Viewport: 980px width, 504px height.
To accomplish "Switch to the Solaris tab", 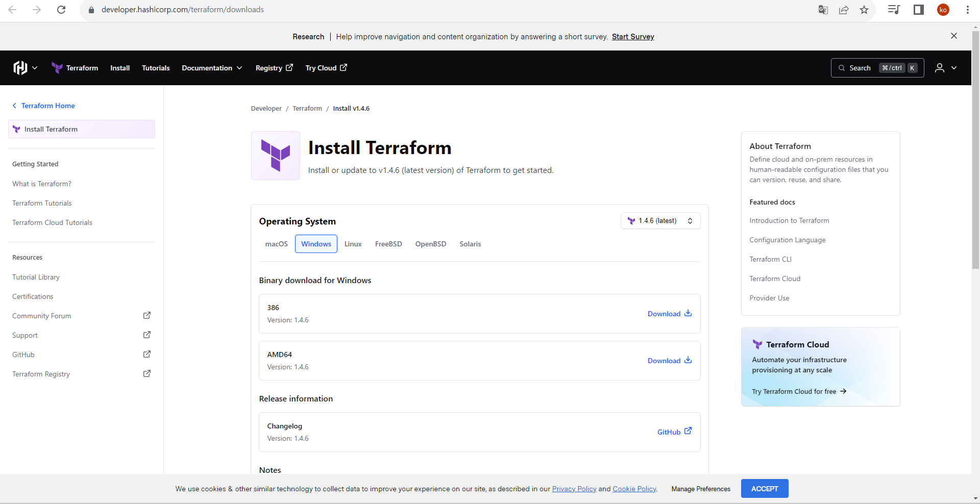I will tap(470, 244).
